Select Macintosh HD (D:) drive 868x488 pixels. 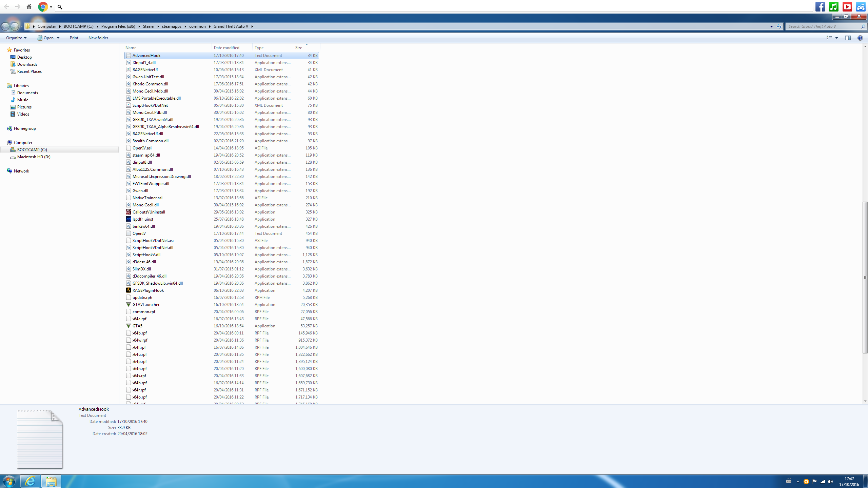[x=34, y=157]
